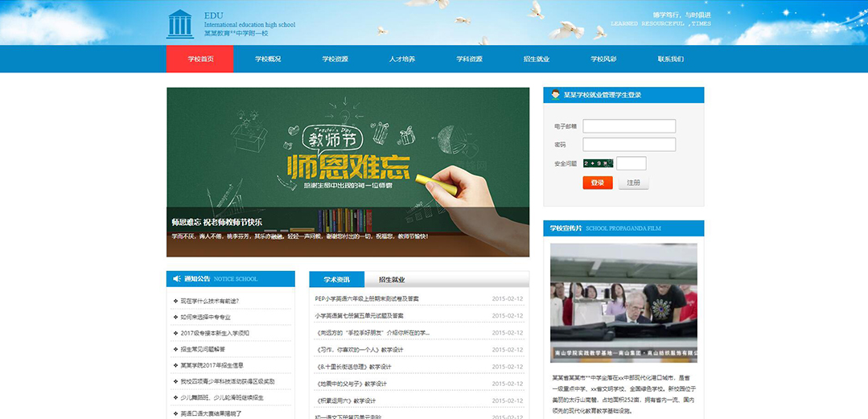Select the 学术资讯 tab
The image size is (868, 419).
click(x=336, y=280)
